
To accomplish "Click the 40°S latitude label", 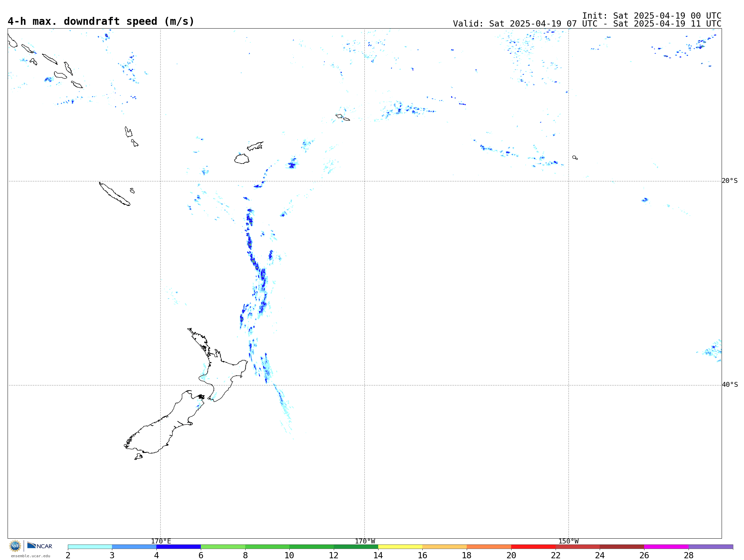I will (x=730, y=385).
